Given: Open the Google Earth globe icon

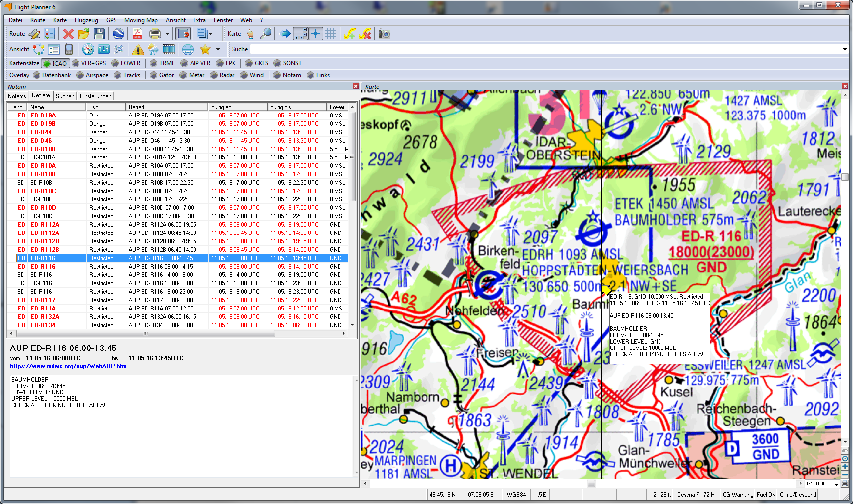Looking at the screenshot, I should click(x=118, y=34).
